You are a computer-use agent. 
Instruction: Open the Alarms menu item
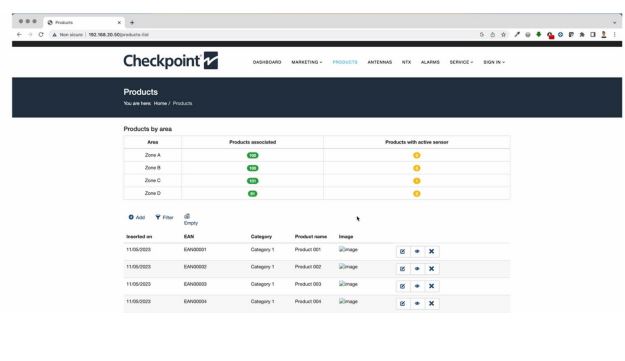tap(430, 62)
